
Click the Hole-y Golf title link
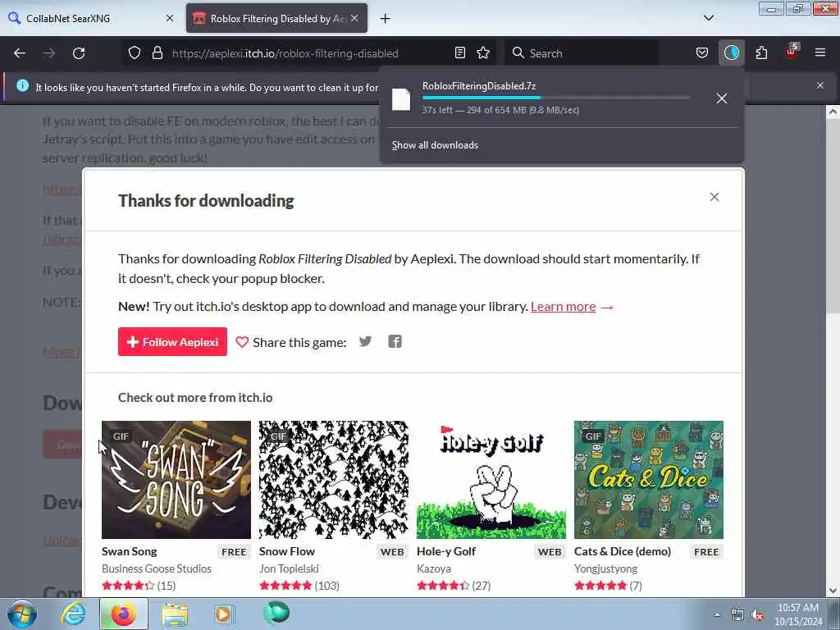pos(446,551)
